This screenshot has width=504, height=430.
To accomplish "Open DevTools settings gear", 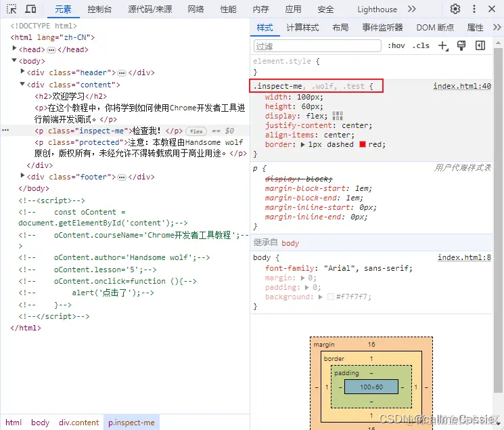I will [x=455, y=9].
